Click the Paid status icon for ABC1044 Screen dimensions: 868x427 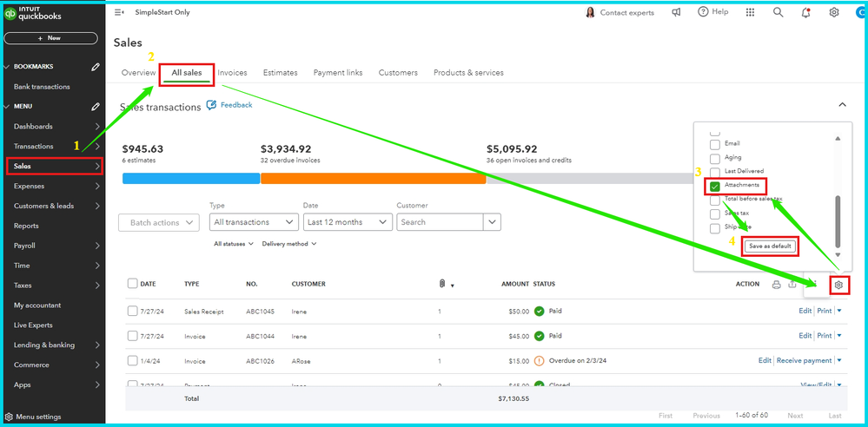point(539,336)
